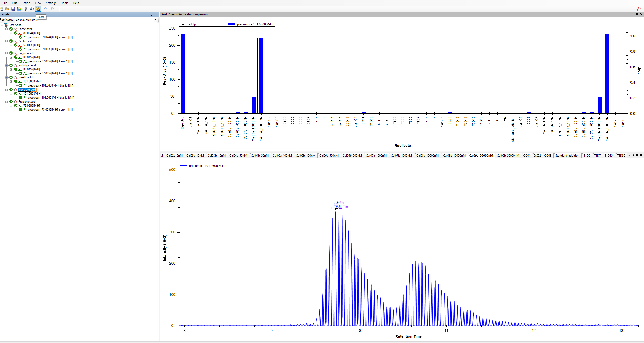The width and height of the screenshot is (644, 343).
Task: Click the Copy toolbar icon
Action: coord(32,9)
